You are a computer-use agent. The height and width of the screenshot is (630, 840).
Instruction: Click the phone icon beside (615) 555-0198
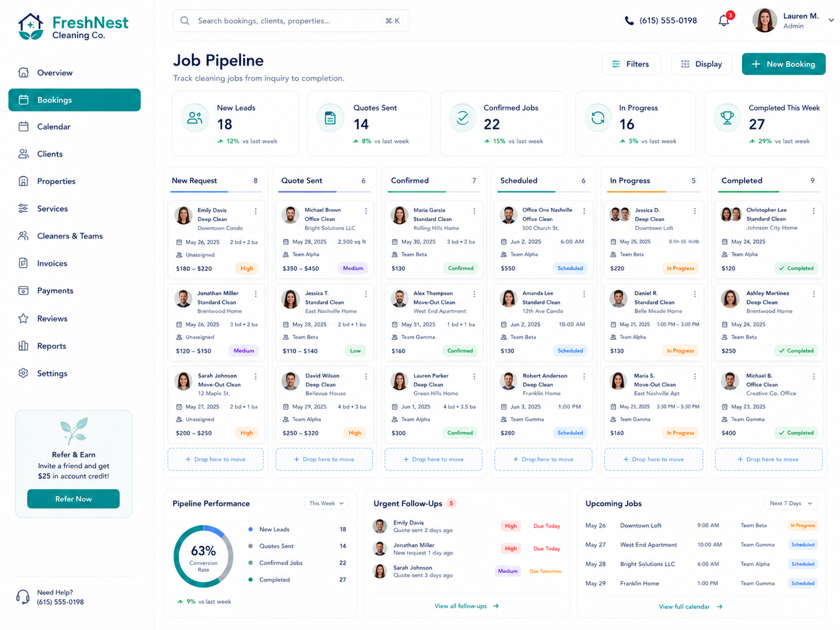(x=629, y=20)
